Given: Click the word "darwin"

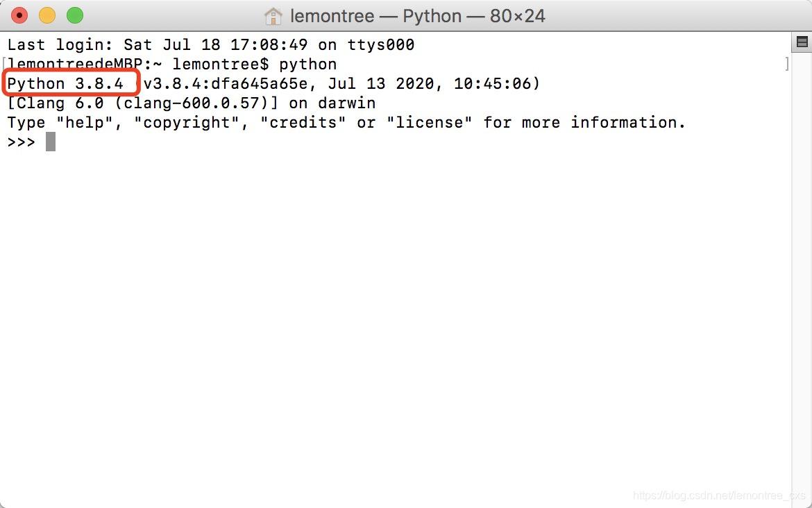Looking at the screenshot, I should tap(346, 103).
